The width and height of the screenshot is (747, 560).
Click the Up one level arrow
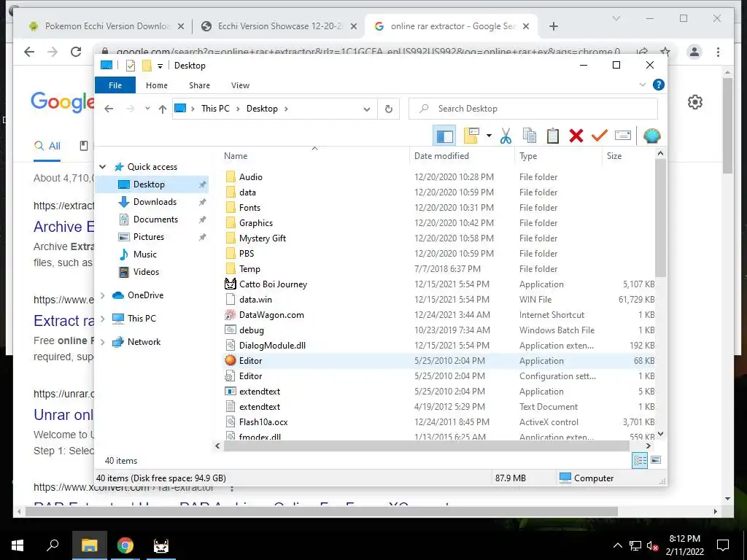tap(163, 109)
